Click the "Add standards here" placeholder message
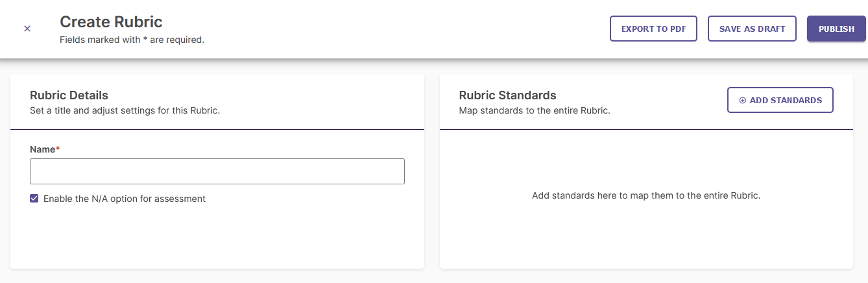This screenshot has height=283, width=868. [646, 195]
